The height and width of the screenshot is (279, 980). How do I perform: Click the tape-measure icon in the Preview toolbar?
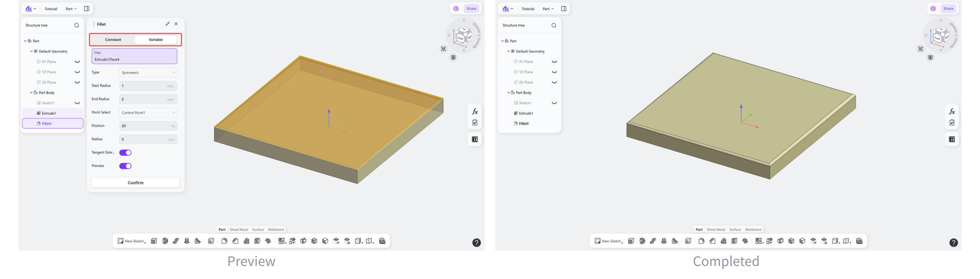pyautogui.click(x=382, y=241)
